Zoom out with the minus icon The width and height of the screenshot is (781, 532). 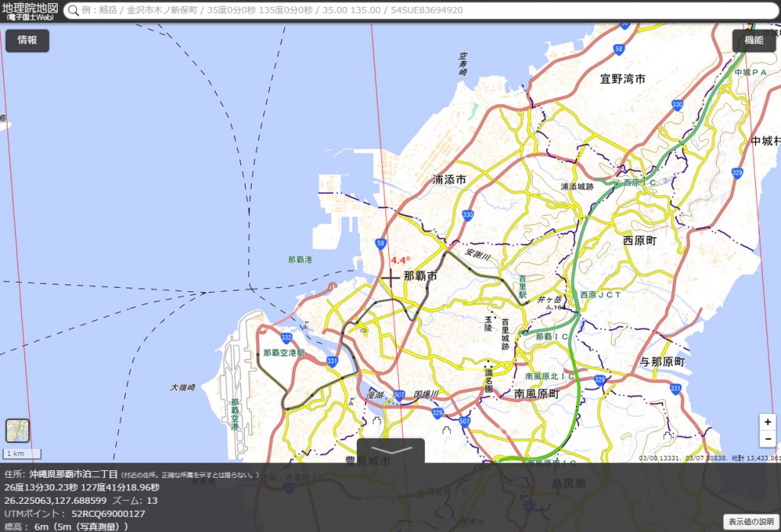click(769, 437)
